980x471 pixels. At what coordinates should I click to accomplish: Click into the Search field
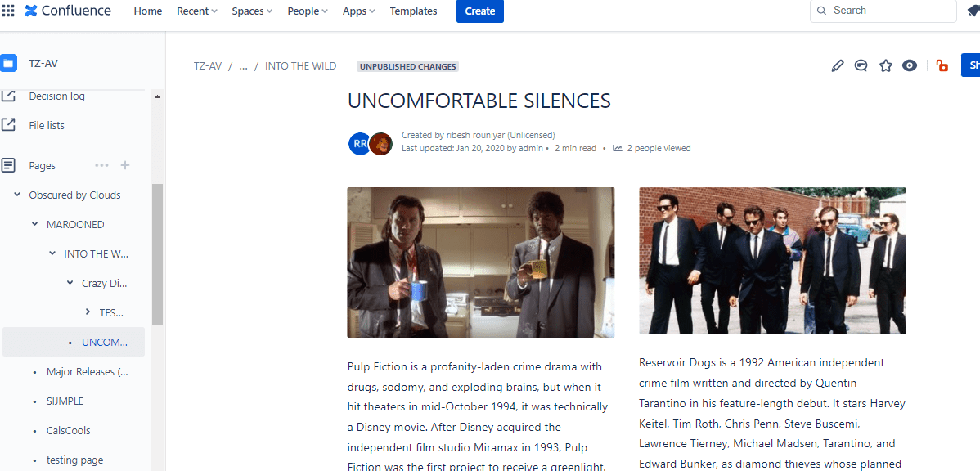point(888,11)
